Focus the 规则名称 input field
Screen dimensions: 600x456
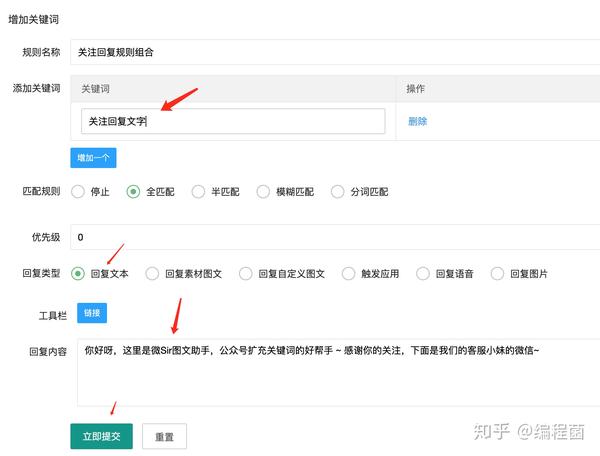point(335,52)
